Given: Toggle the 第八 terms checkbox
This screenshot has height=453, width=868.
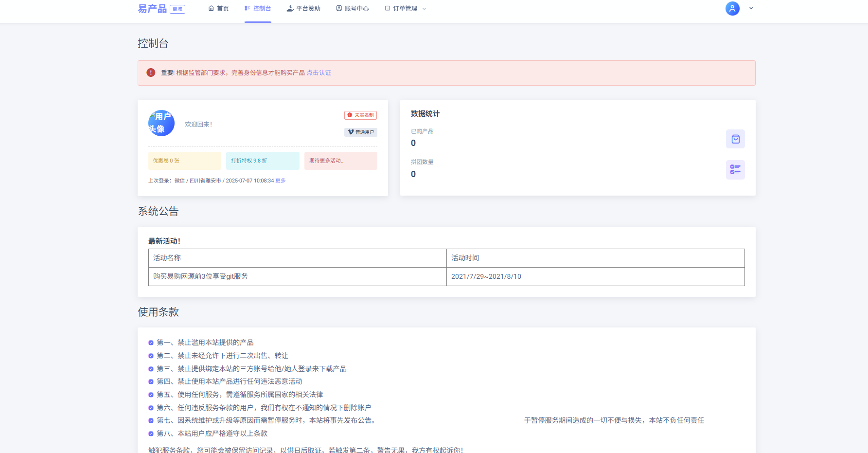Looking at the screenshot, I should point(151,434).
